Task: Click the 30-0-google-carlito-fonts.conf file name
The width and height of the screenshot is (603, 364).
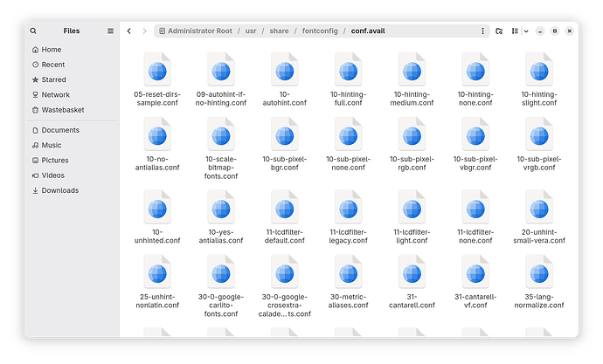Action: click(x=221, y=306)
